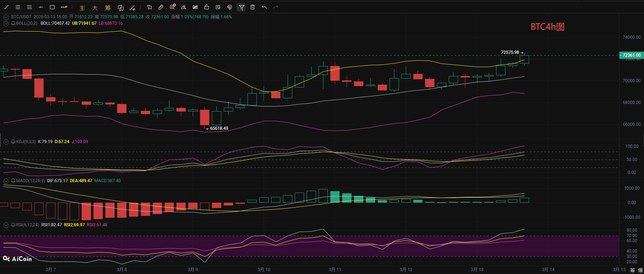644x274 pixels.
Task: Click the MACD(12,26,9) indicator label
Action: [30, 181]
